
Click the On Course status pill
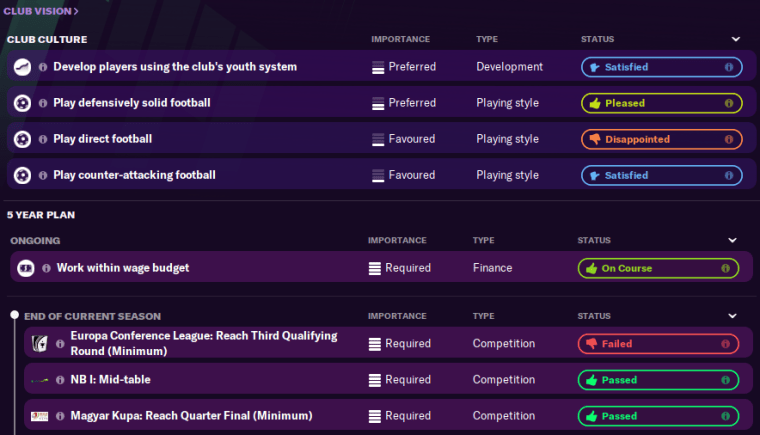point(657,268)
